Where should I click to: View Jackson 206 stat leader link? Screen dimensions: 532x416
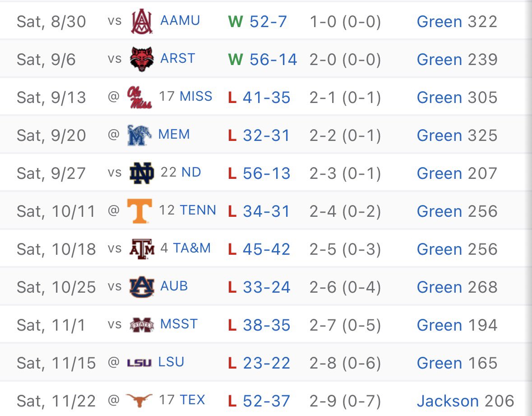tap(466, 401)
